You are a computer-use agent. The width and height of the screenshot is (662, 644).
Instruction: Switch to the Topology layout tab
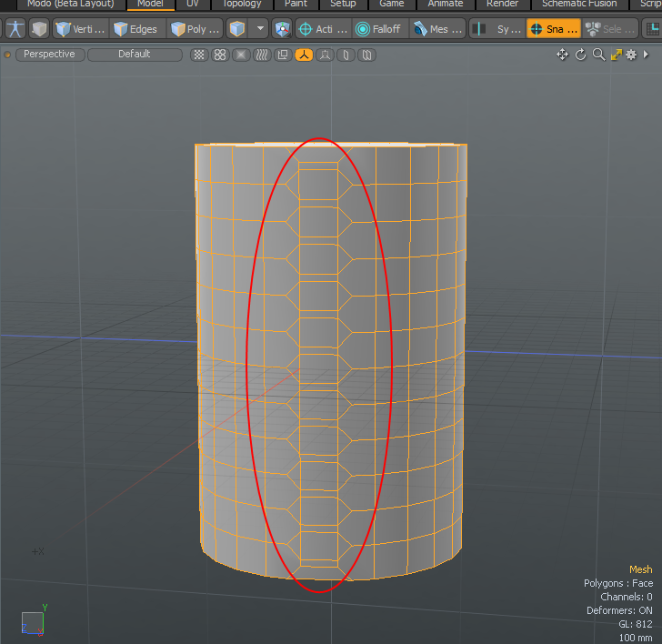click(x=242, y=4)
